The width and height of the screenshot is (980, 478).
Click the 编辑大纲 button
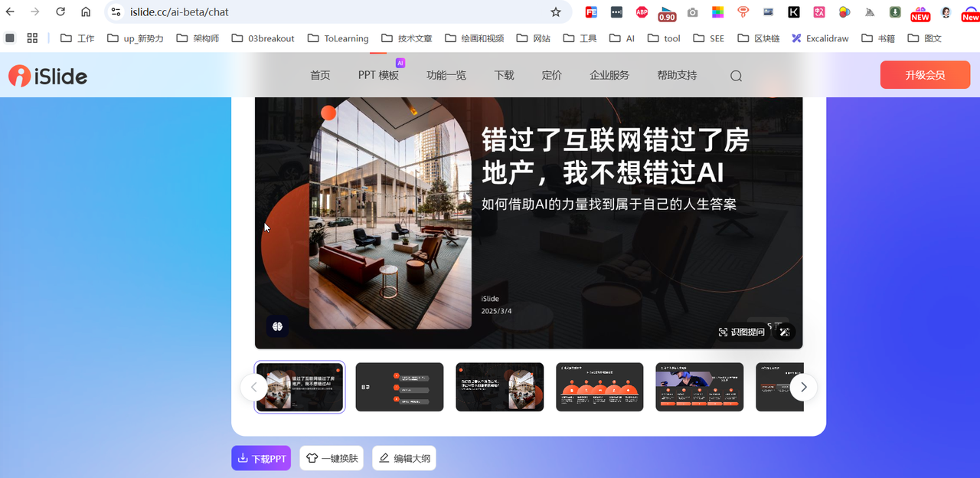pos(404,458)
